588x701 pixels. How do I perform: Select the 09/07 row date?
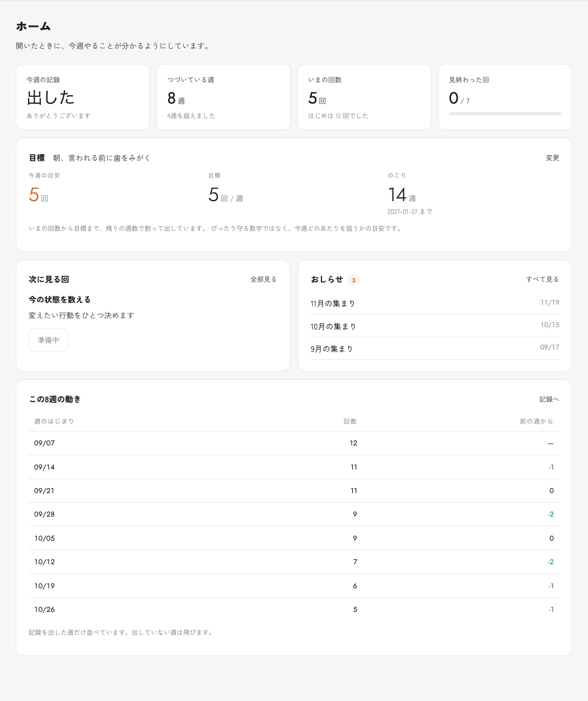coord(44,443)
